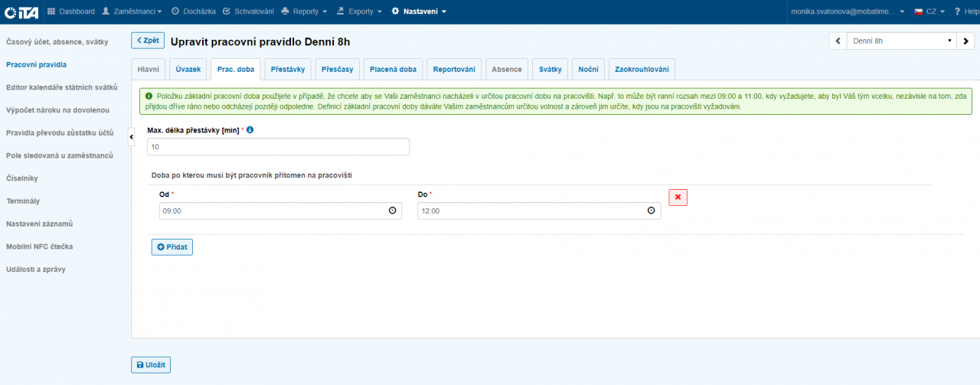980x385 pixels.
Task: Go to previous rule with left arrow
Action: pos(838,41)
